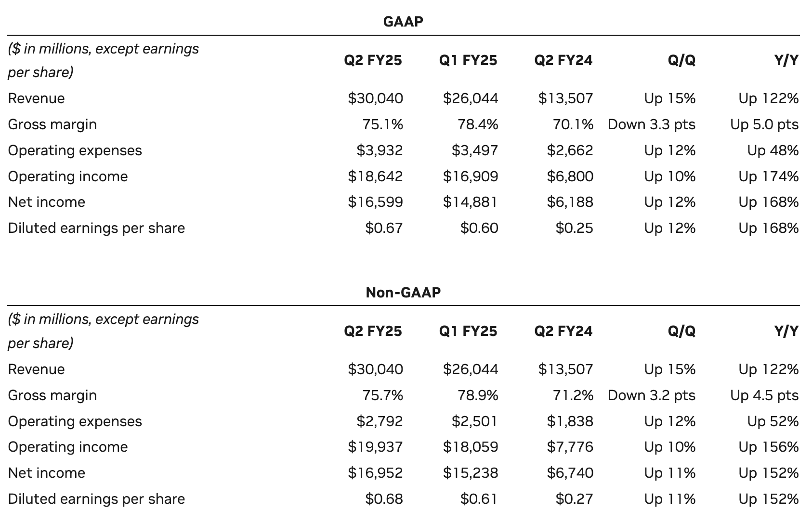
Task: Click the Non-GAAP table title
Action: point(403,293)
